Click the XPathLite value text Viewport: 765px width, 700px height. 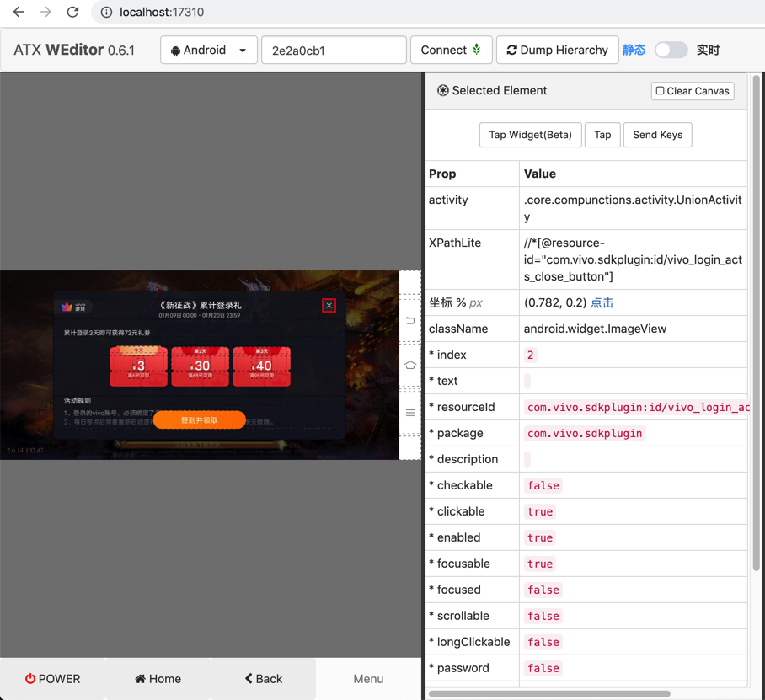point(633,259)
